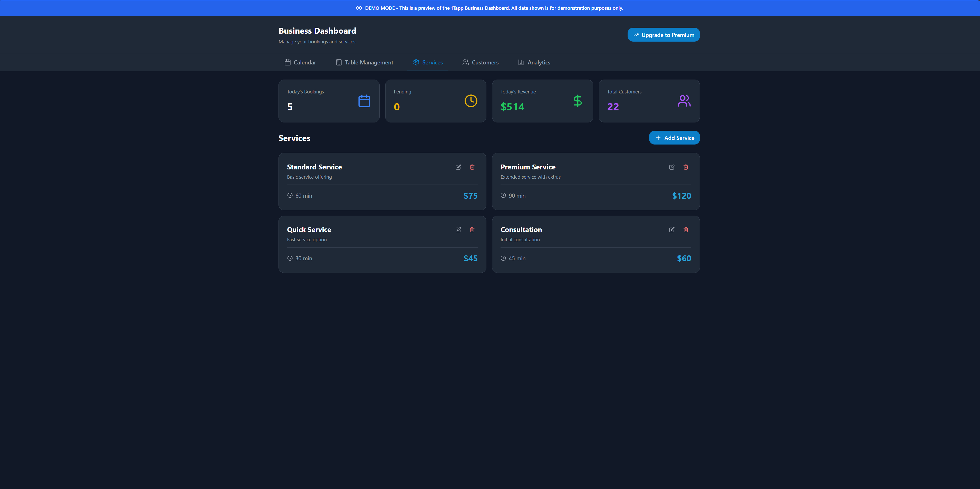Go to the Customers tab
The width and height of the screenshot is (980, 489).
click(x=481, y=62)
